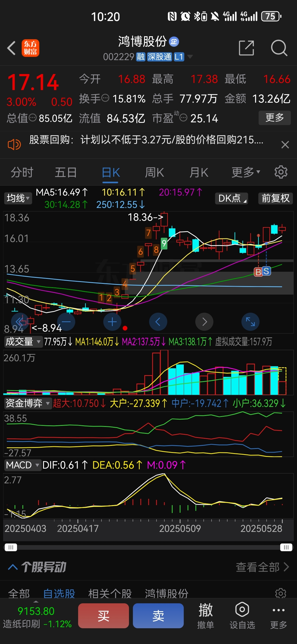Switch to 月K chart tab
The height and width of the screenshot is (644, 297).
point(199,172)
